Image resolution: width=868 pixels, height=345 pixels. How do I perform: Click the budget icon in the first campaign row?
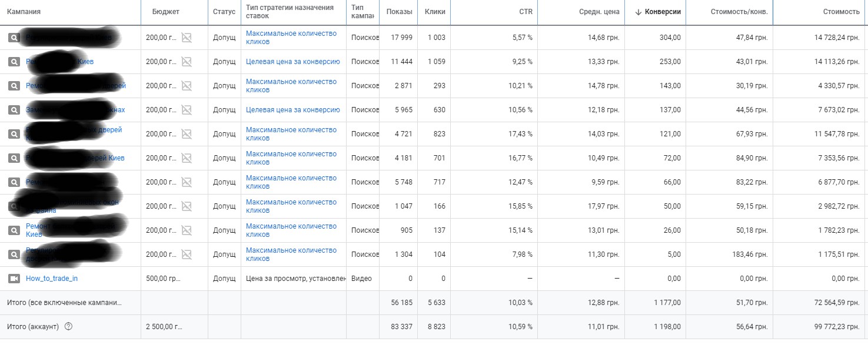tap(187, 38)
